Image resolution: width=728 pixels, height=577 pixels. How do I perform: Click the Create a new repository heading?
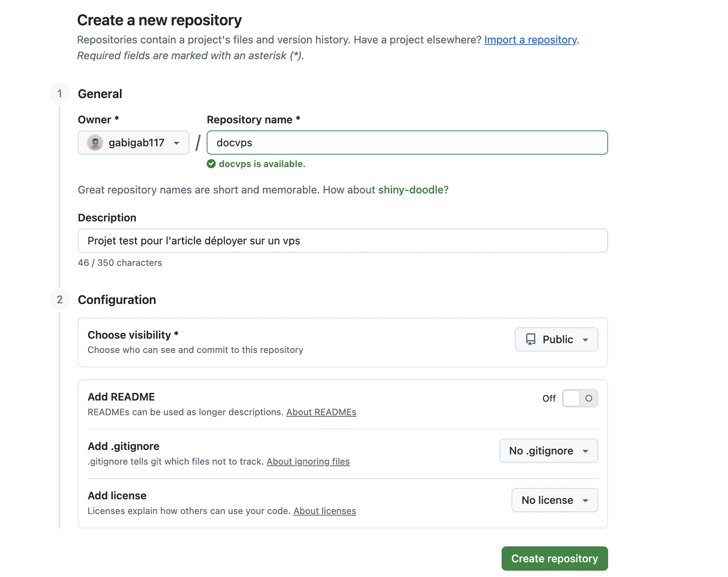click(x=159, y=20)
